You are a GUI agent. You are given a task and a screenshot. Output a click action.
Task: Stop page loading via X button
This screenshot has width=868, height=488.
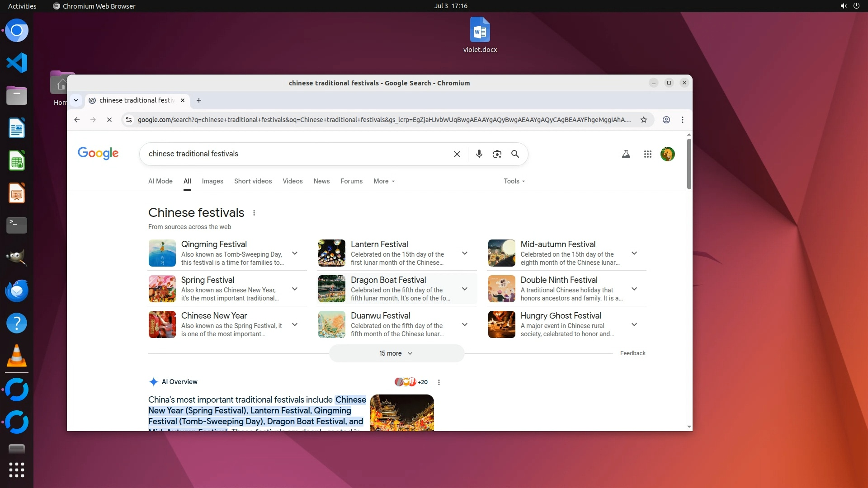point(109,120)
